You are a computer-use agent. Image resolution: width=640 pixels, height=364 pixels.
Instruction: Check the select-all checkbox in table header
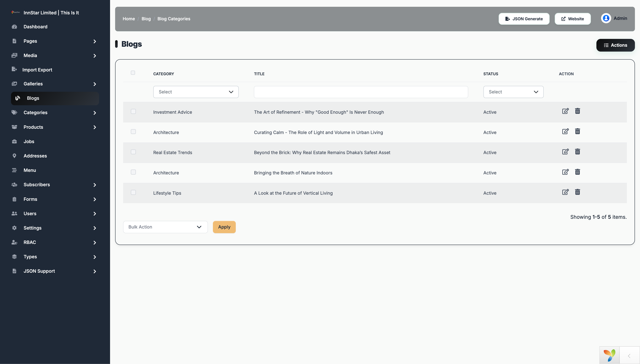(133, 73)
